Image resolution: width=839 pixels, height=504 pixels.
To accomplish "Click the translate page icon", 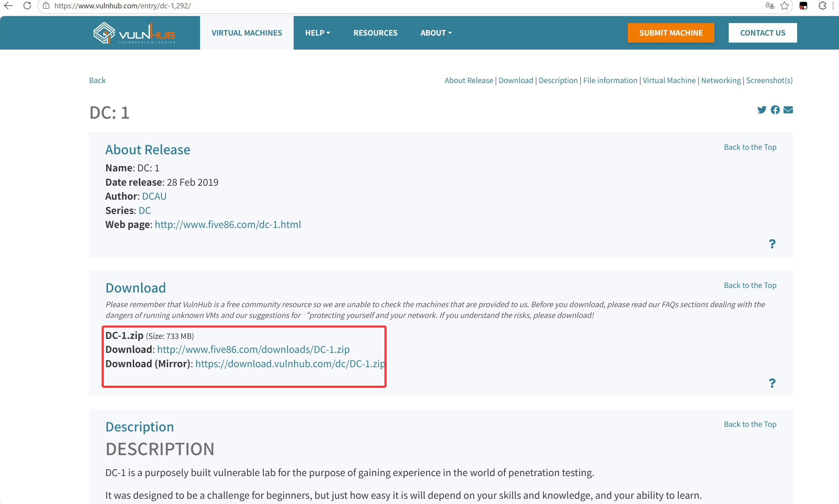I will (770, 6).
